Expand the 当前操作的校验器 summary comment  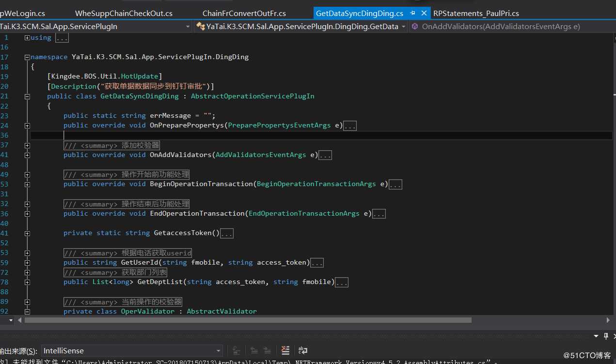[27, 301]
